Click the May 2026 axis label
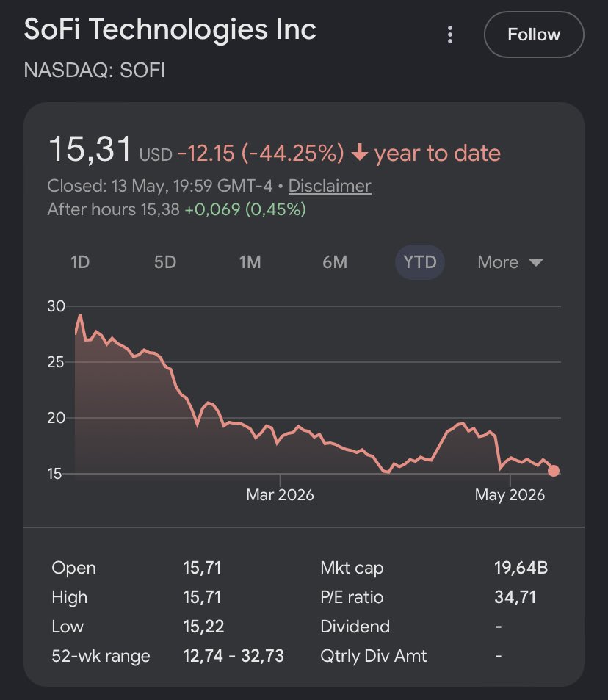This screenshot has width=608, height=700. coord(510,494)
